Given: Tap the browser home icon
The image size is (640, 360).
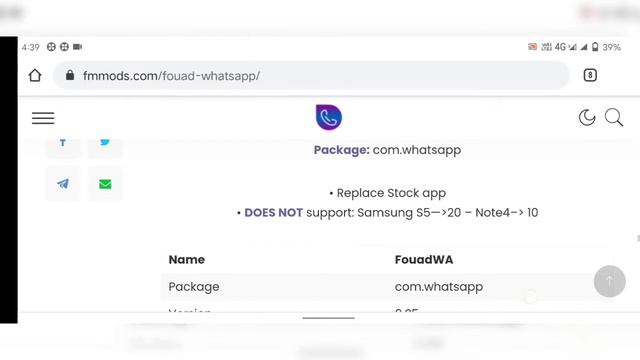Looking at the screenshot, I should [x=35, y=76].
